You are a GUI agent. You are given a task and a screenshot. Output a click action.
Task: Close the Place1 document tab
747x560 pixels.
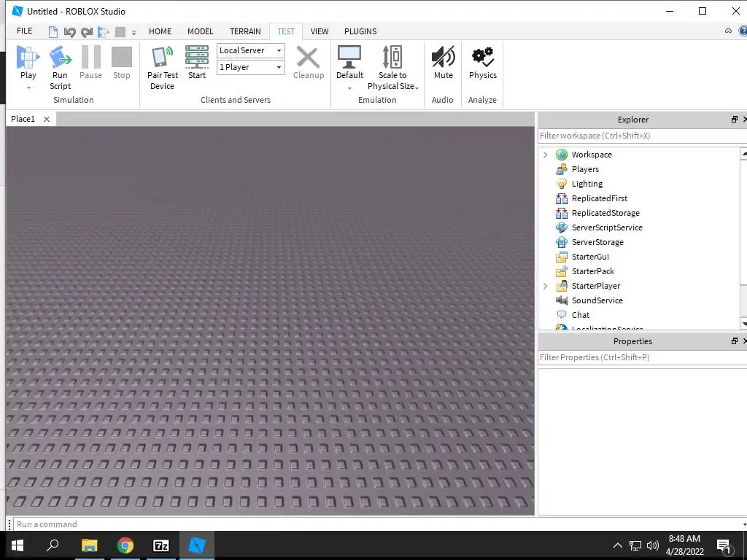47,119
